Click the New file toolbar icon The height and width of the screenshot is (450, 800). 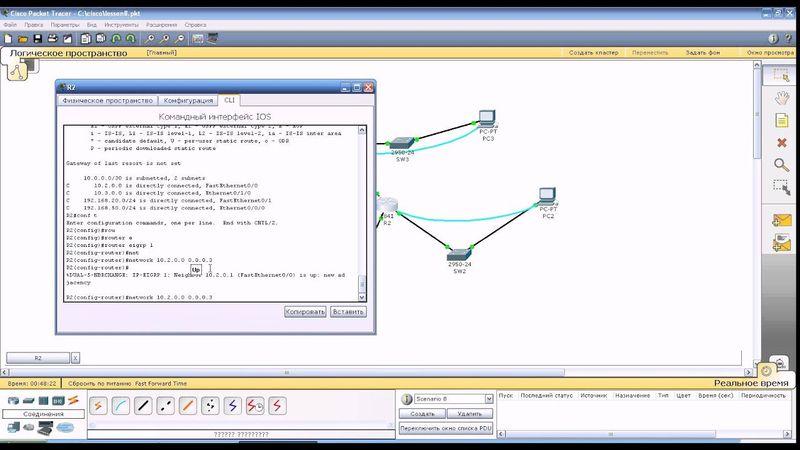pyautogui.click(x=8, y=38)
